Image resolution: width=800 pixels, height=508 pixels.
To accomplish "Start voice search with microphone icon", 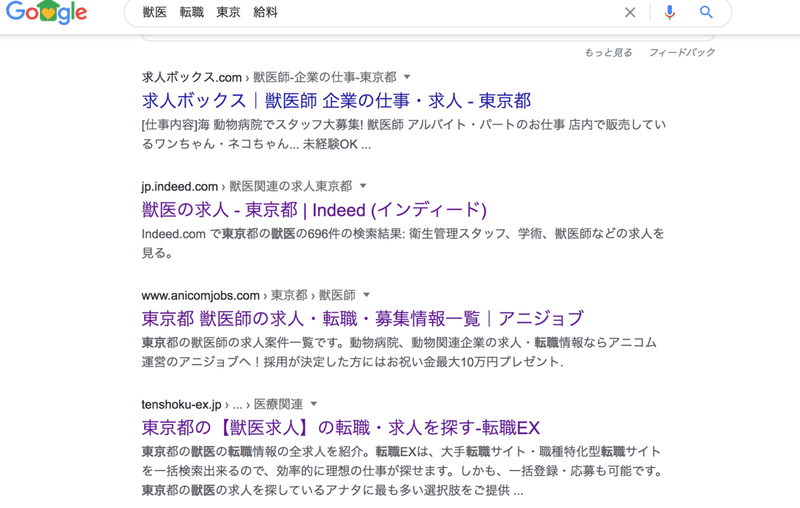I will point(669,12).
